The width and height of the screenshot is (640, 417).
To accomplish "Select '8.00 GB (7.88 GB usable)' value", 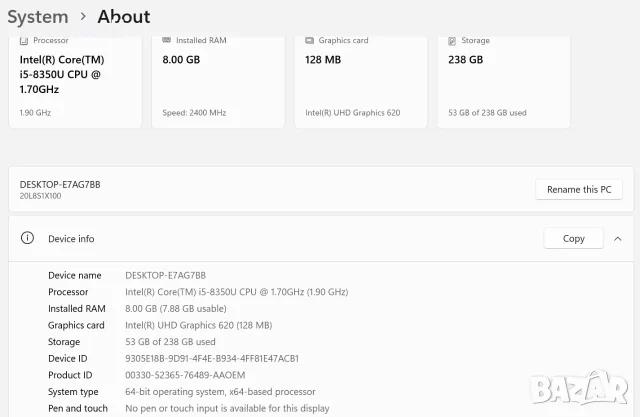I will (x=176, y=309).
